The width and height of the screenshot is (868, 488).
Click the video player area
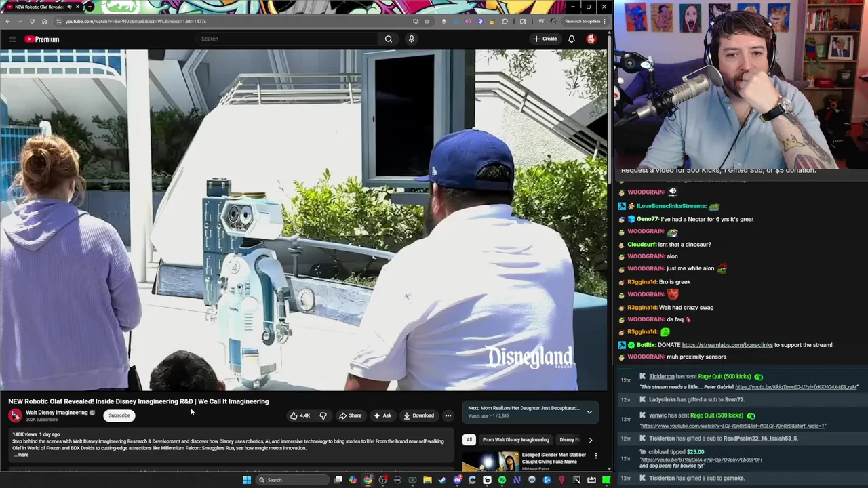[304, 220]
